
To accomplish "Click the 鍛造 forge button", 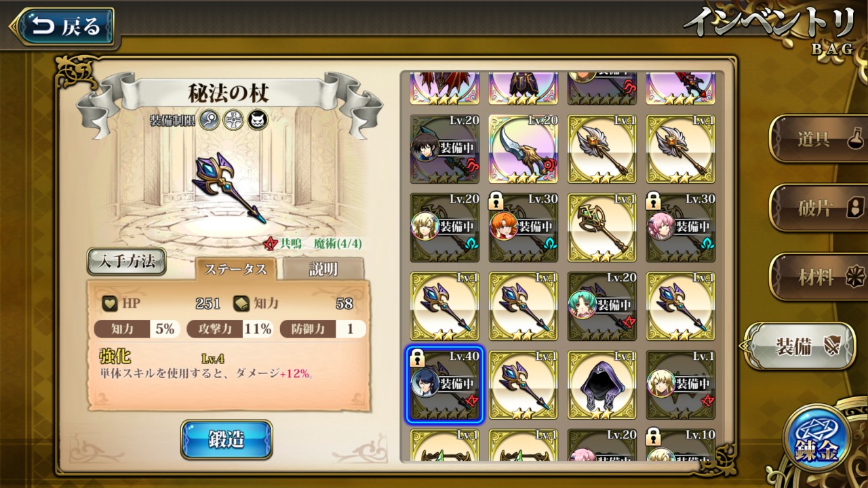I will [x=226, y=439].
